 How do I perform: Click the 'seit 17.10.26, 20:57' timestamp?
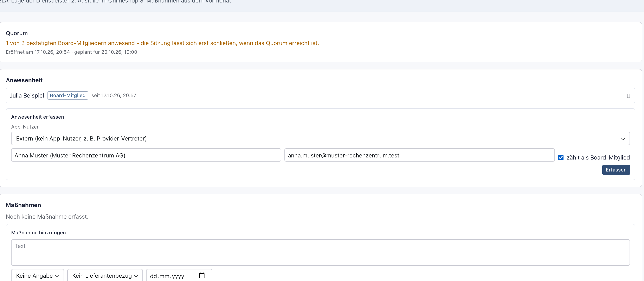click(114, 95)
